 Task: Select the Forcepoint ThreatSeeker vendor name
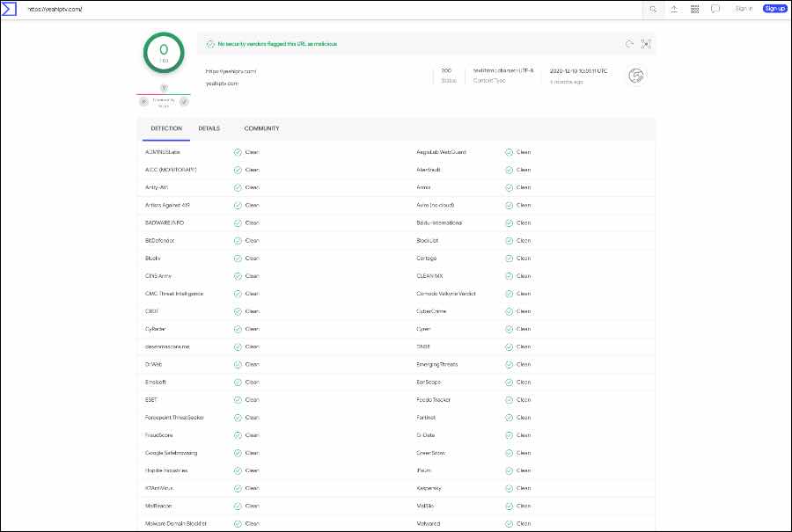pyautogui.click(x=174, y=418)
